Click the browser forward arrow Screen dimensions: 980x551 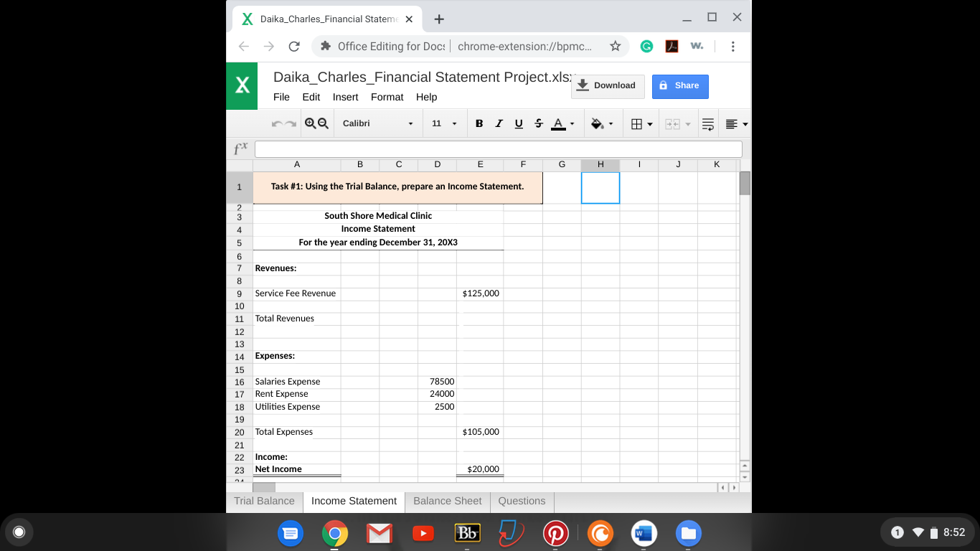click(x=269, y=46)
